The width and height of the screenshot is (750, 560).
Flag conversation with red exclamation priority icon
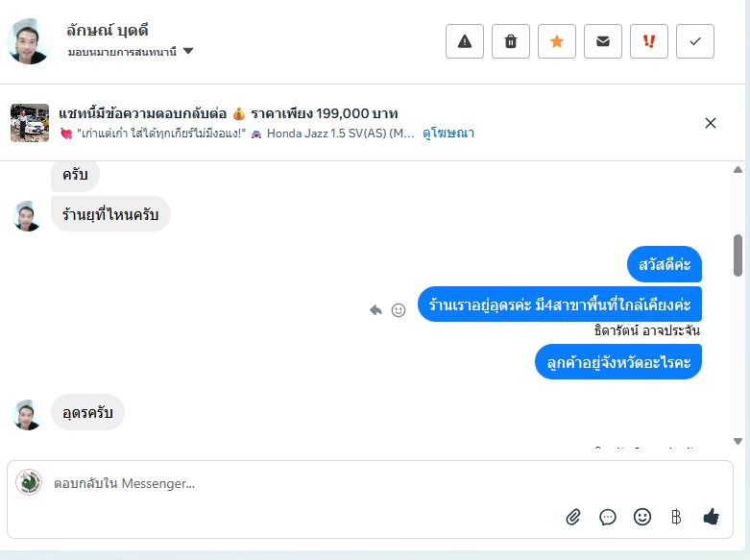click(x=648, y=41)
